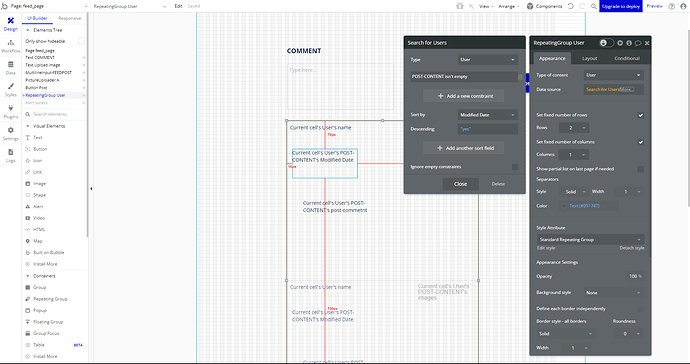Expand the Background style None dropdown

click(x=613, y=293)
